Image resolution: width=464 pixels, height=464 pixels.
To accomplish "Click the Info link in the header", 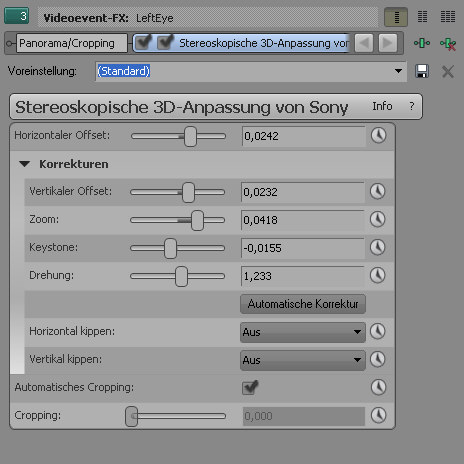I will click(x=382, y=106).
